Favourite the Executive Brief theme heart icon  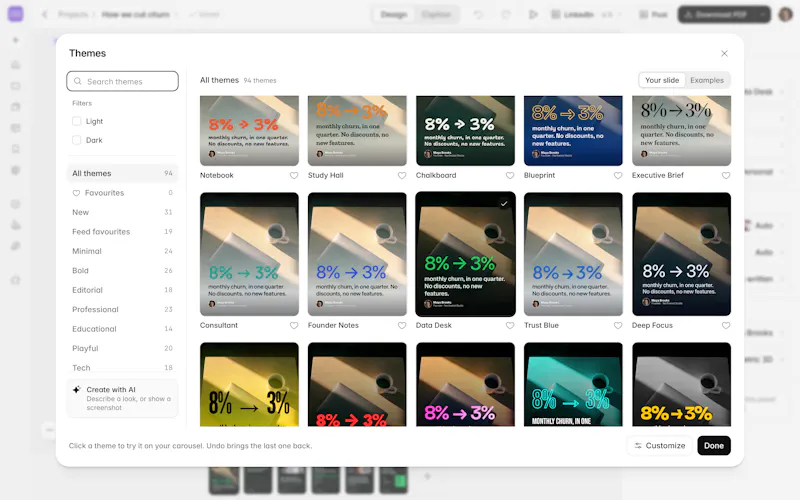726,176
